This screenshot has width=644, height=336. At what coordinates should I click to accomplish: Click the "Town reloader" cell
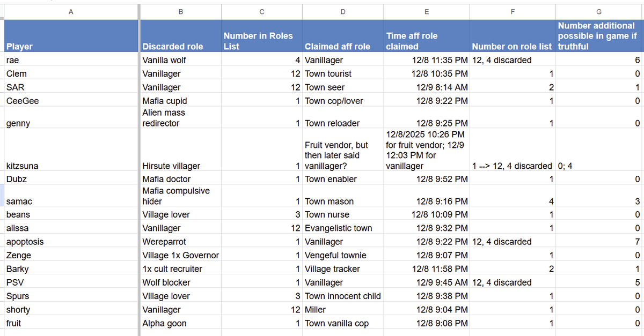click(332, 123)
